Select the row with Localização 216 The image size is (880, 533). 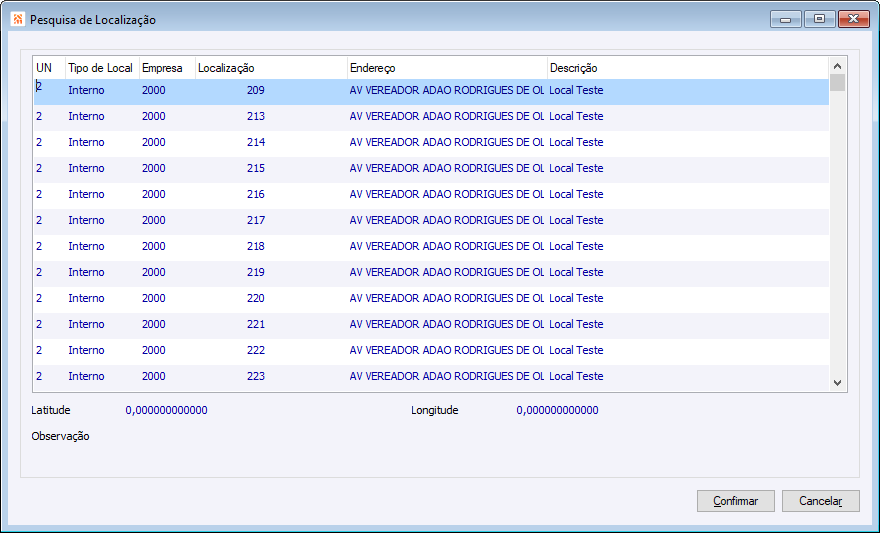point(431,195)
